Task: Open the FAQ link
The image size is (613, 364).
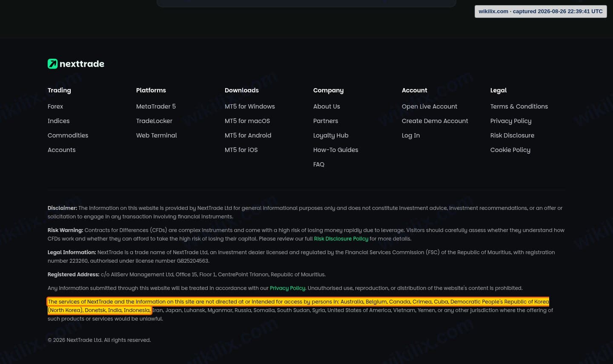Action: pyautogui.click(x=319, y=164)
